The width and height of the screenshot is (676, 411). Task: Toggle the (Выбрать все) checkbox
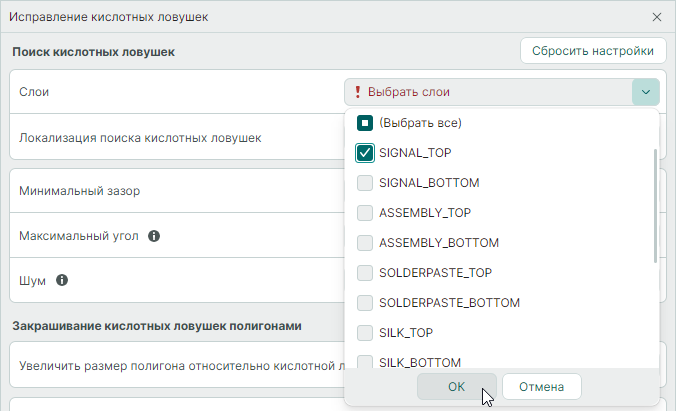pos(365,123)
